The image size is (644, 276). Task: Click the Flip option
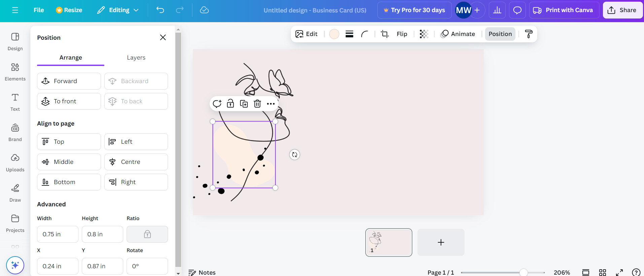(x=402, y=34)
